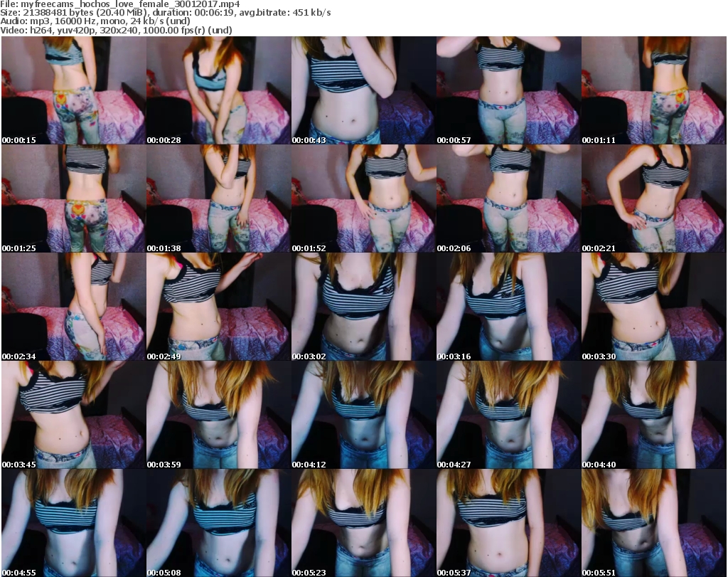Screen dimensions: 728x577
Task: Select the thumbnail stamped 00:00:15
Action: click(x=74, y=90)
